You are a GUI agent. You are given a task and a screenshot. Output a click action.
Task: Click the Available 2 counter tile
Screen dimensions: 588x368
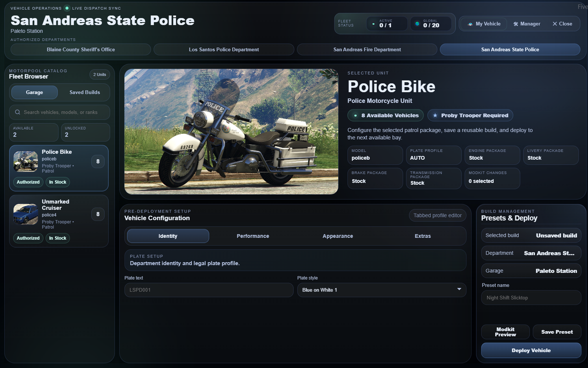click(x=34, y=132)
